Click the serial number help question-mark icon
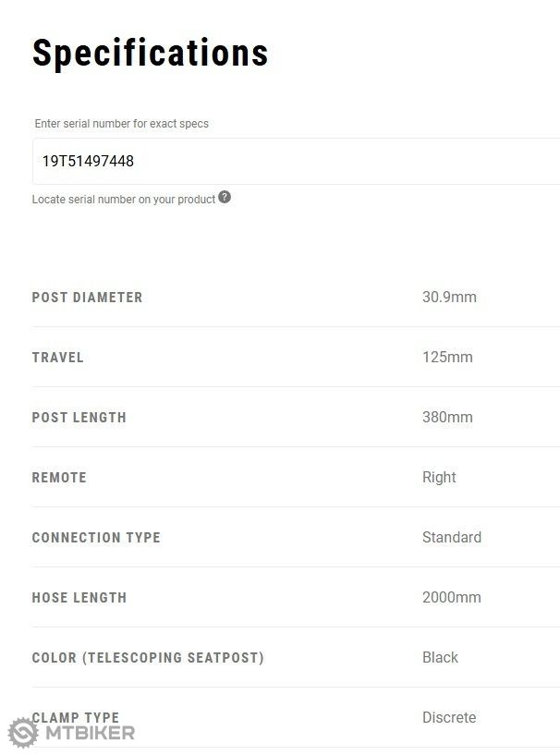Screen dimensions: 560x755 pyautogui.click(x=225, y=198)
